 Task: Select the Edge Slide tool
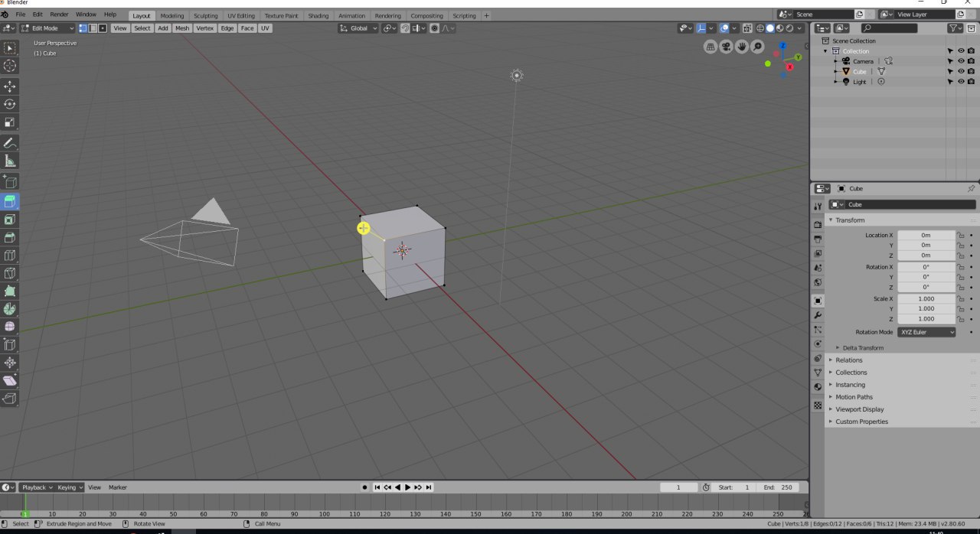(10, 345)
